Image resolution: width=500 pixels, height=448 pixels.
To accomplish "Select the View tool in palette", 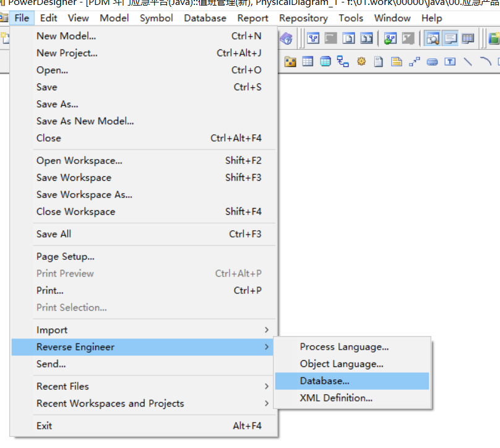I will [325, 61].
